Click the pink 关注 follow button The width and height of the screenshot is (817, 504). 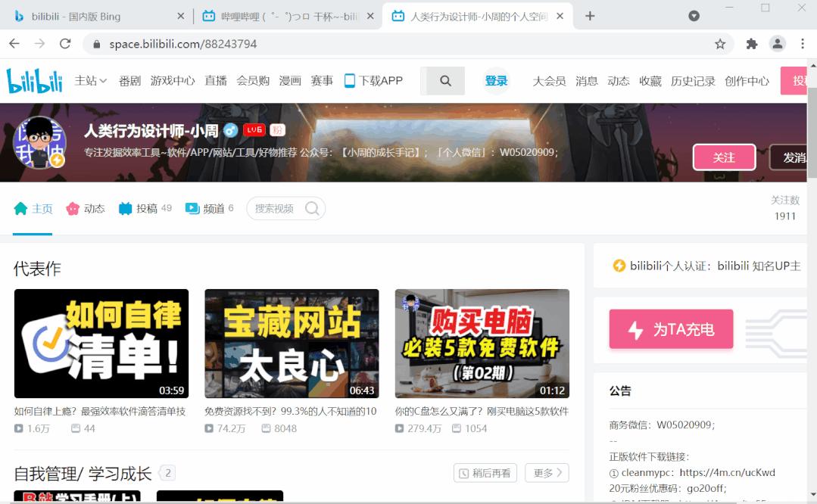pyautogui.click(x=724, y=157)
